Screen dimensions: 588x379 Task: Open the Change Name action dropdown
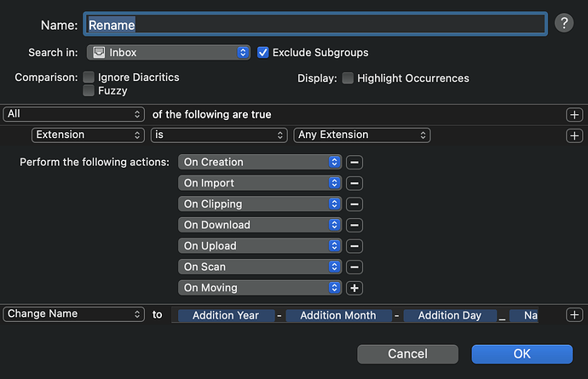73,313
